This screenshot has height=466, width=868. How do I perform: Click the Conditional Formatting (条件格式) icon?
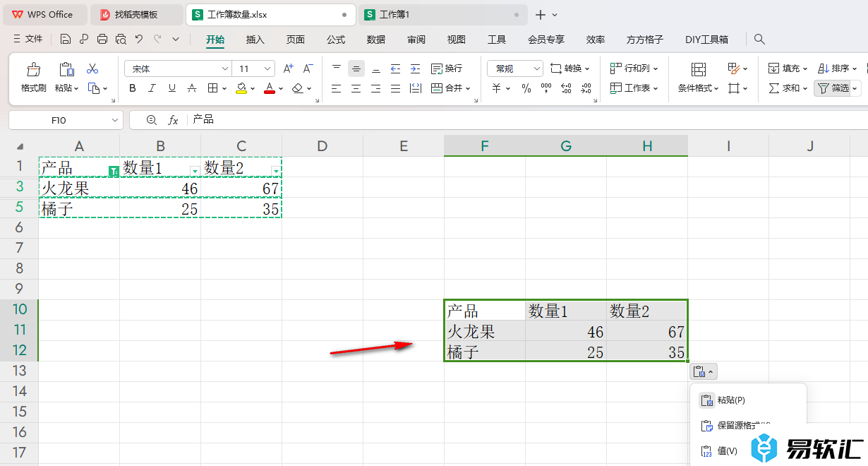click(x=698, y=69)
